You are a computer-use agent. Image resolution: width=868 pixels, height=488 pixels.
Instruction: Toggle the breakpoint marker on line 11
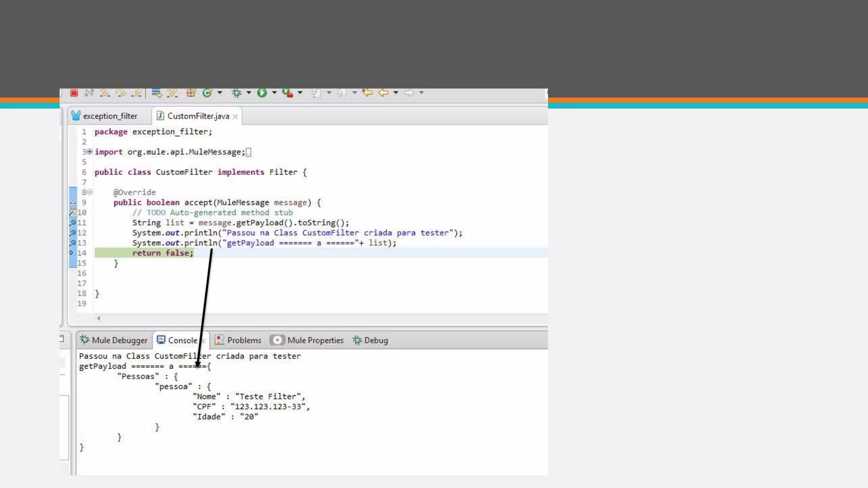tap(72, 222)
